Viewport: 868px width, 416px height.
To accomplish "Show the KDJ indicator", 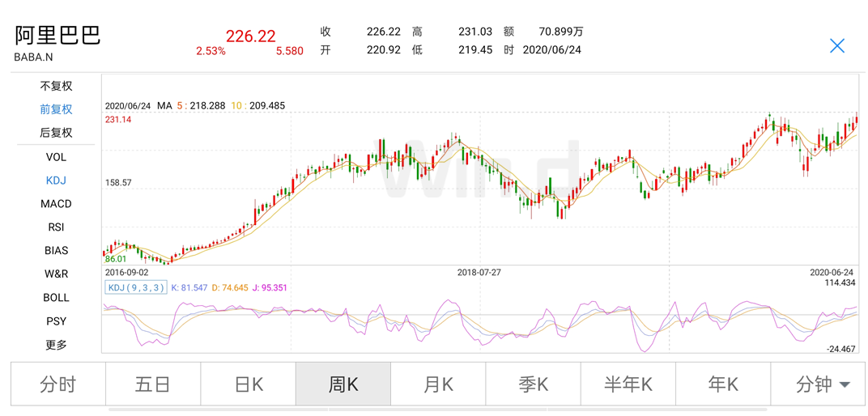I will coord(56,180).
